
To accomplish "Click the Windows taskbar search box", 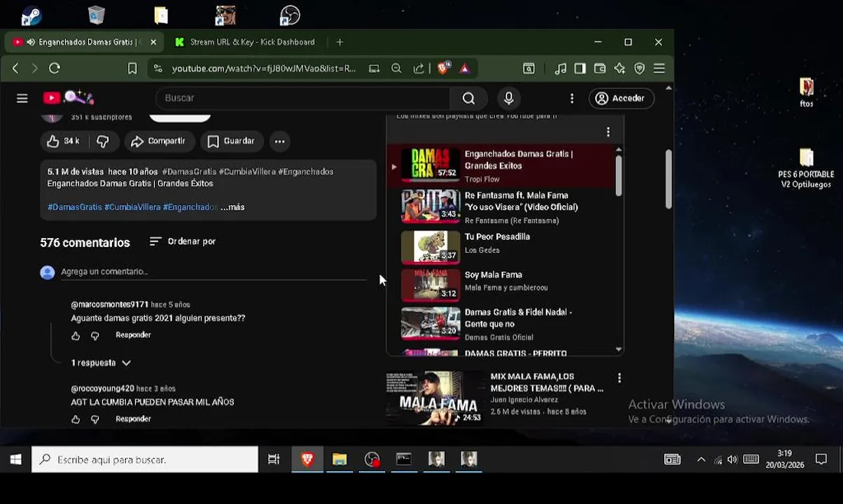I will click(145, 460).
